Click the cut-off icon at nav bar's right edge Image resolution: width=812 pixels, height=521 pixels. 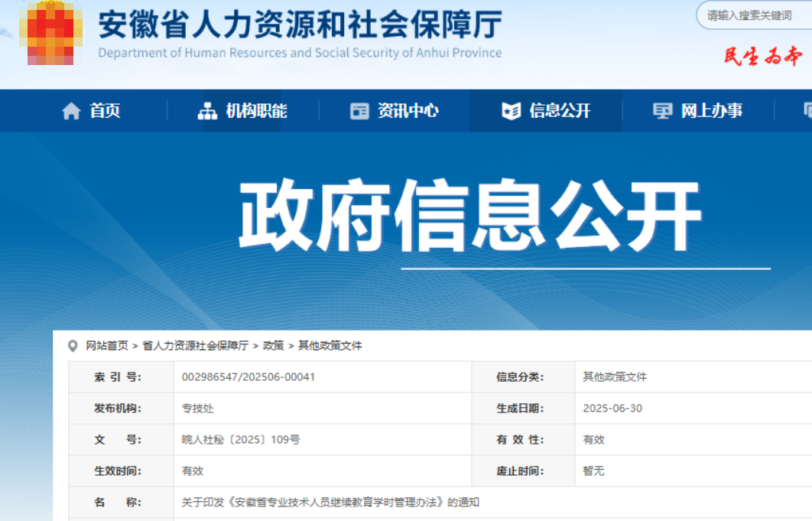(807, 112)
